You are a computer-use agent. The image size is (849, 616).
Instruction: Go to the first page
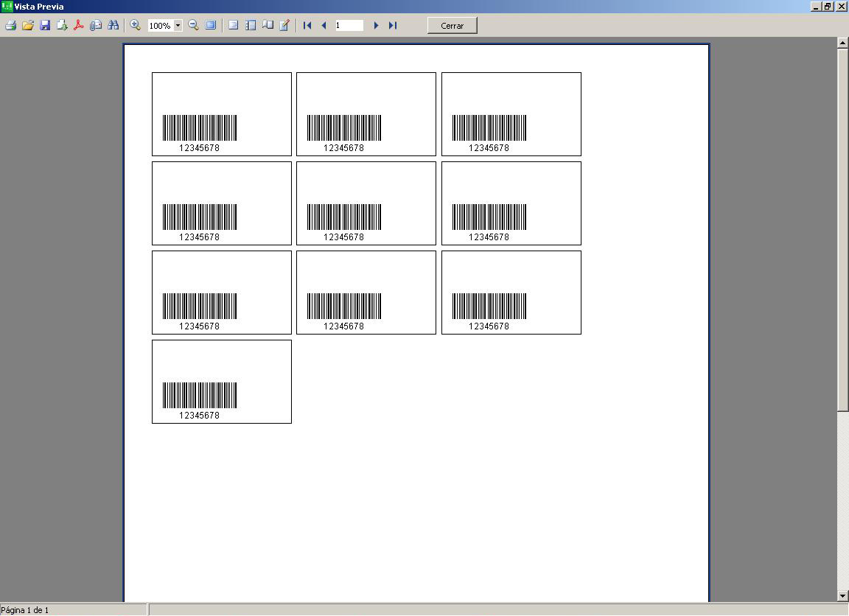pyautogui.click(x=307, y=26)
